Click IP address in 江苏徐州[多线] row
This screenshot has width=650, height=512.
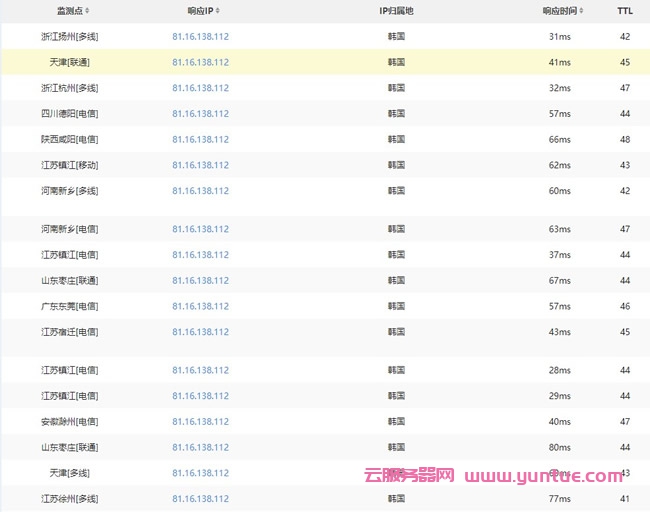click(x=200, y=498)
